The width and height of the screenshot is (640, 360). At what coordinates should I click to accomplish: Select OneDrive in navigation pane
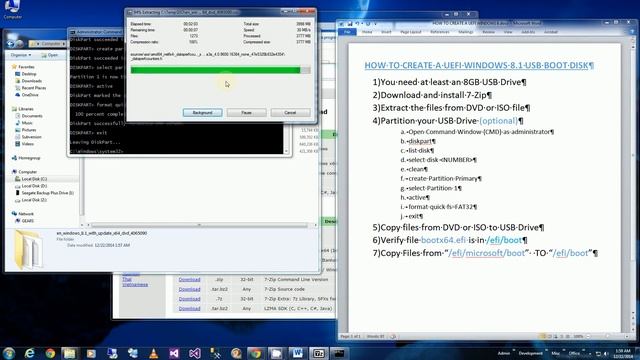tap(30, 95)
